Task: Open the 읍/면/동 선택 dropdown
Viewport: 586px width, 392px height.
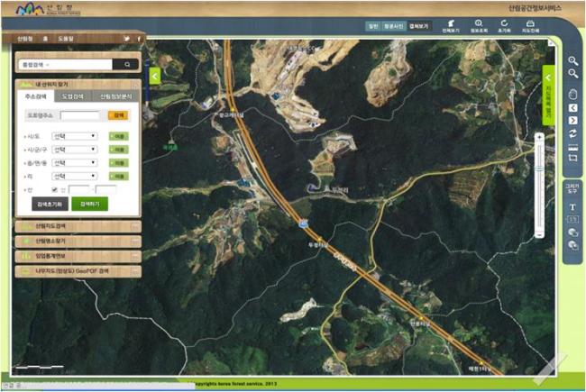Action: click(x=74, y=162)
